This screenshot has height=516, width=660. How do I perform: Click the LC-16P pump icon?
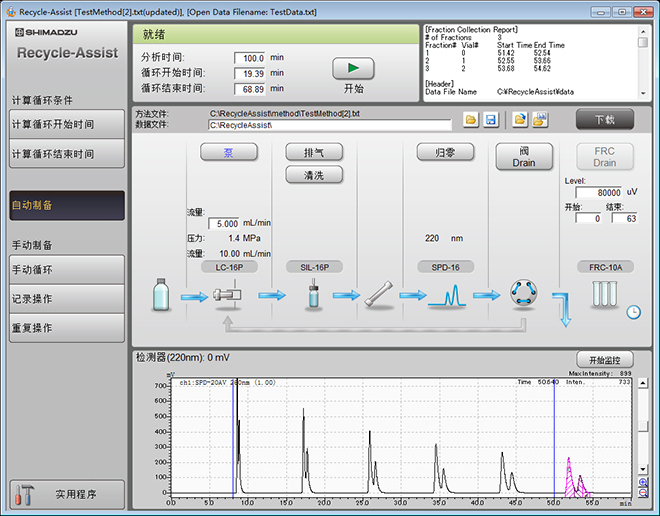tap(229, 296)
